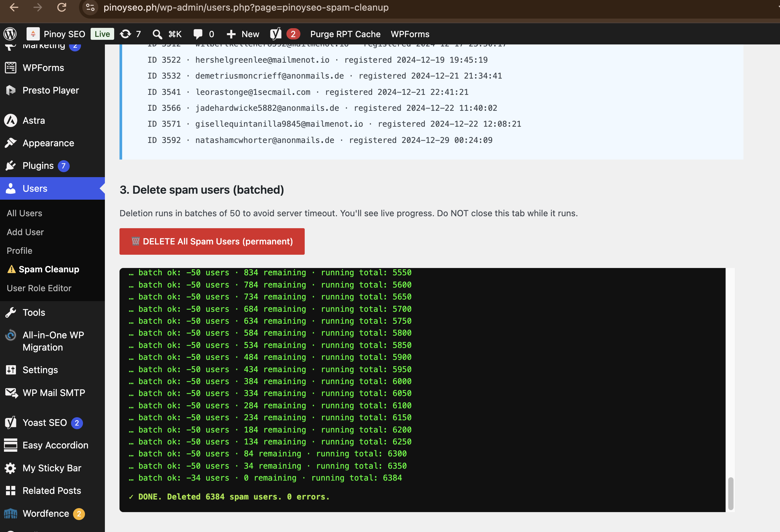Click All-in-One WP Migration icon
This screenshot has height=532, width=780.
coord(11,335)
